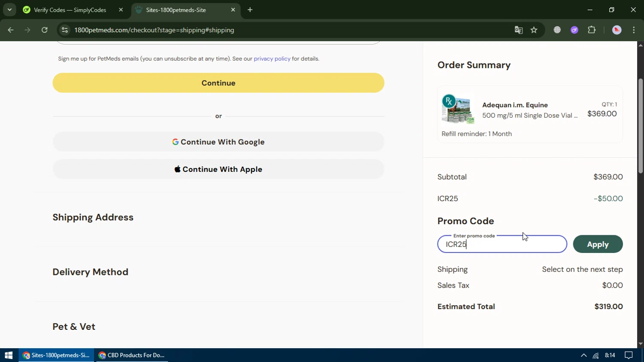This screenshot has height=362, width=644.
Task: Click the address bar URL
Action: 154,30
